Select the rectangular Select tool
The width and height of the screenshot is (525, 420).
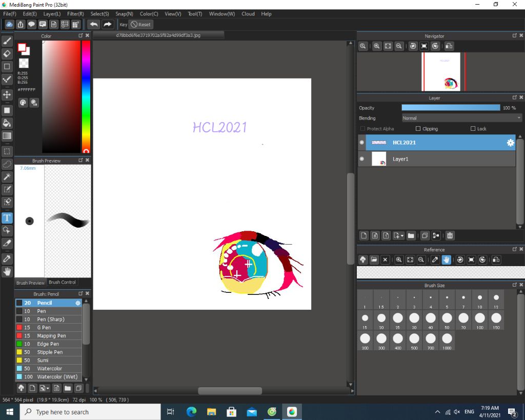pos(7,151)
